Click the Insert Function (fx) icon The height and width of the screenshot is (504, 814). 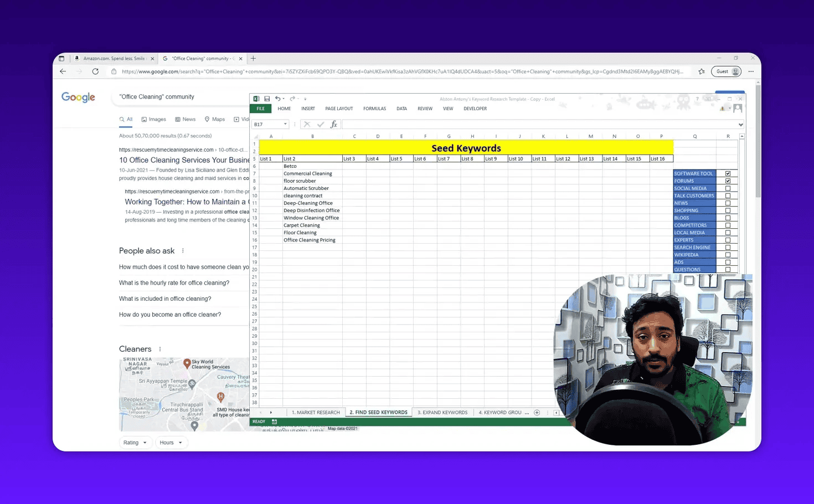(x=333, y=124)
